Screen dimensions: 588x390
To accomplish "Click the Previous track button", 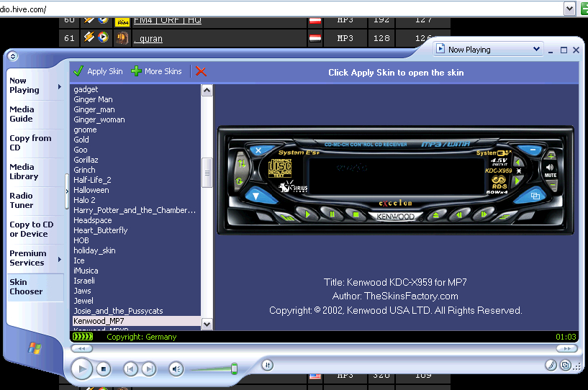I will tap(130, 369).
